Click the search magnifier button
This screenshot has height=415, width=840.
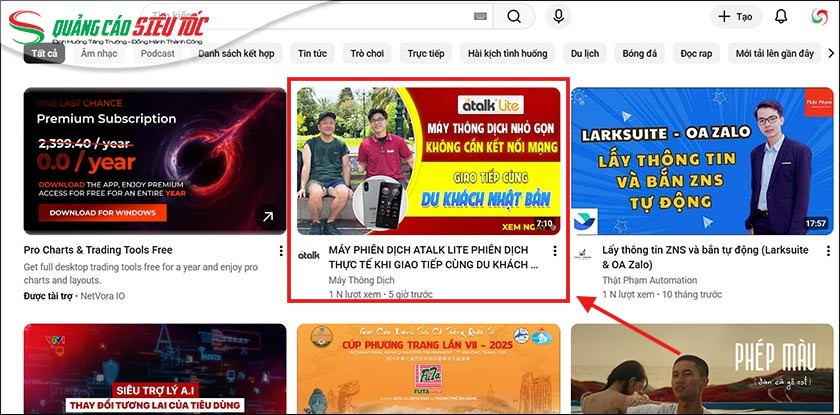click(514, 16)
